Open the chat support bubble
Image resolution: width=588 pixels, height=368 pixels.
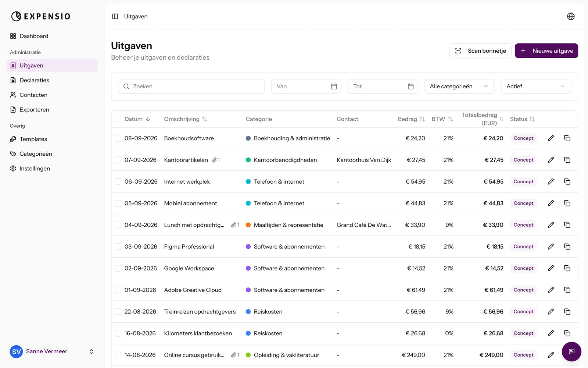(571, 351)
